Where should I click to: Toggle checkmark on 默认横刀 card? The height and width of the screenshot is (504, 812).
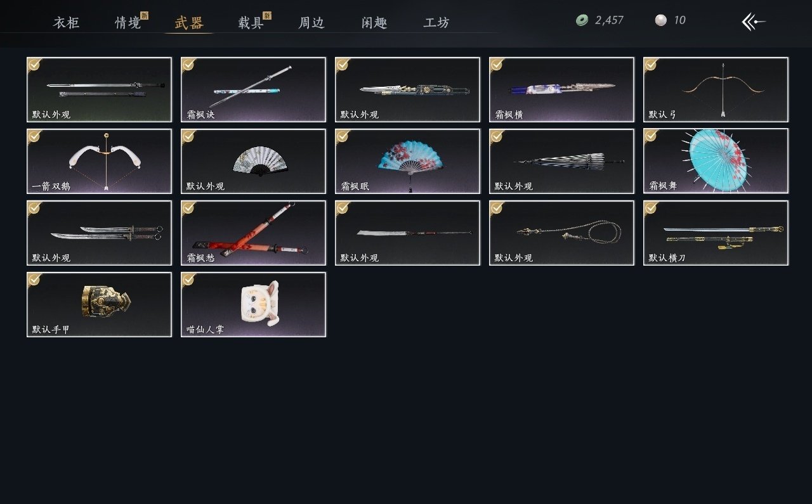click(651, 207)
